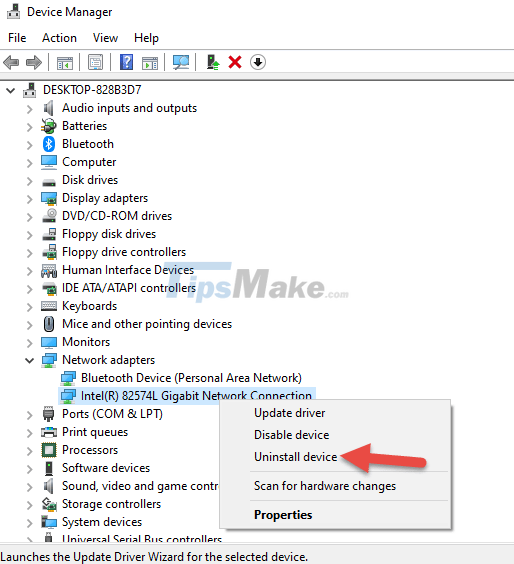Screen dimensions: 514x564
Task: Click the Back arrow toolbar icon
Action: [x=11, y=63]
